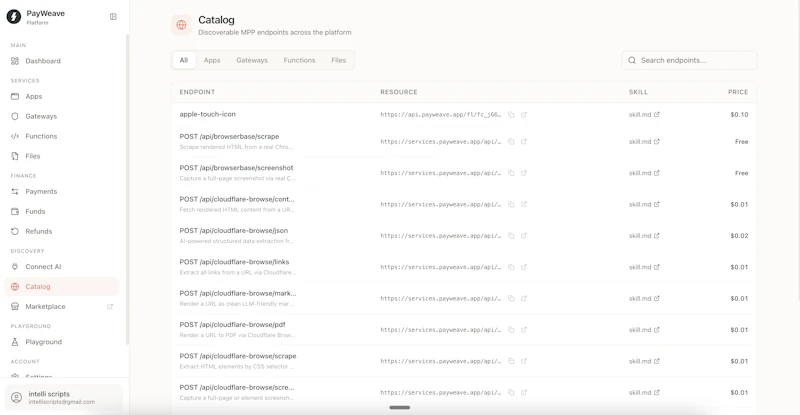
Task: Click the search magnifier icon
Action: click(x=632, y=60)
